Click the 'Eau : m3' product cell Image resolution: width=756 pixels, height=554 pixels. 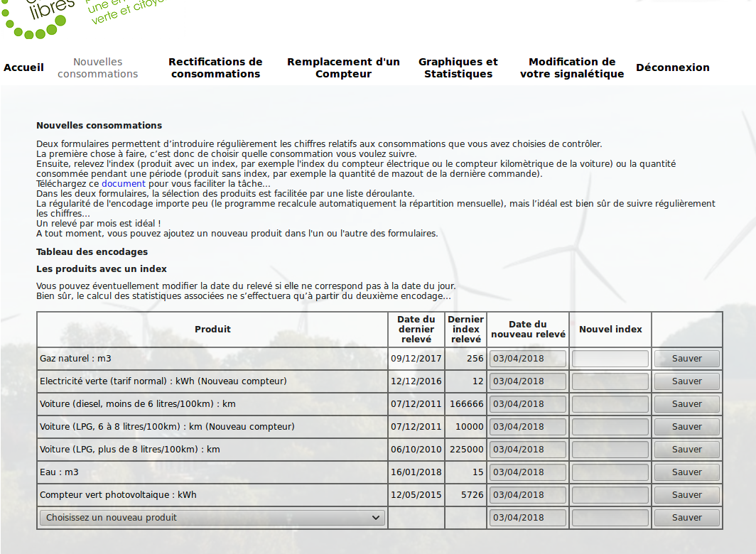click(x=212, y=472)
